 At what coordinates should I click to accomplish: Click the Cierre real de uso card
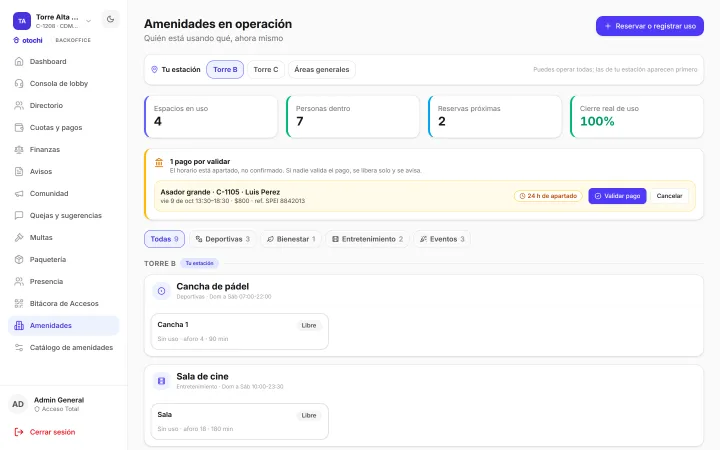click(x=636, y=117)
